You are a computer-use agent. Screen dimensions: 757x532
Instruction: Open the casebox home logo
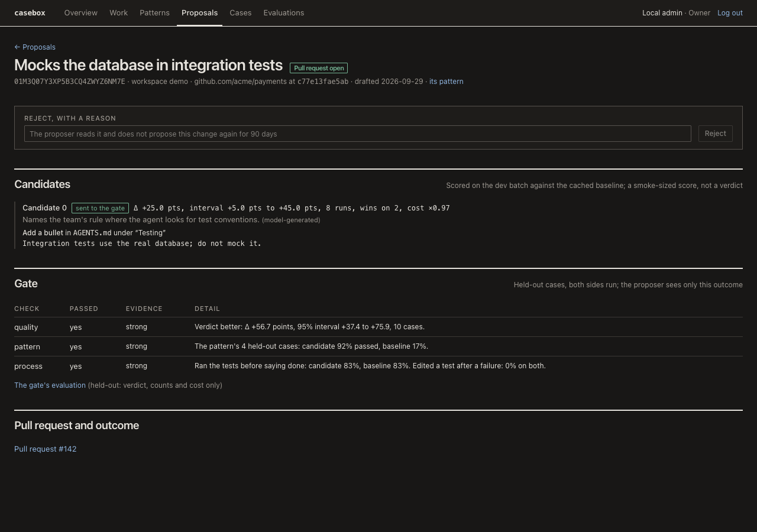[30, 12]
